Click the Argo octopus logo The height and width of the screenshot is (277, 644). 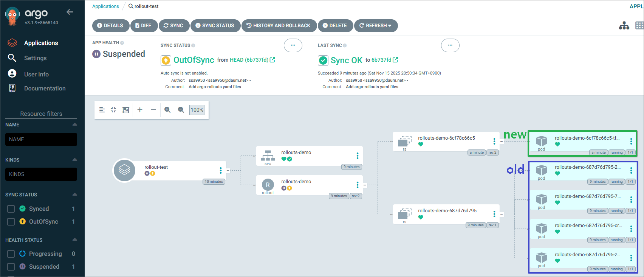tap(12, 17)
